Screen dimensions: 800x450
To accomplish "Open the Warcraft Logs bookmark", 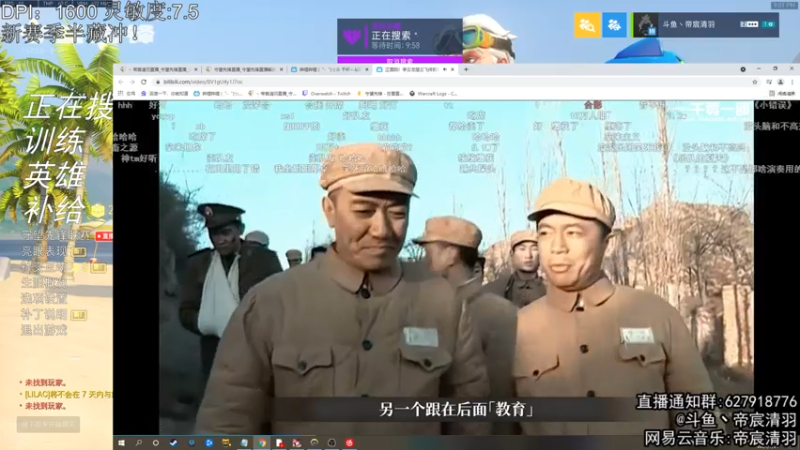I will tap(434, 93).
